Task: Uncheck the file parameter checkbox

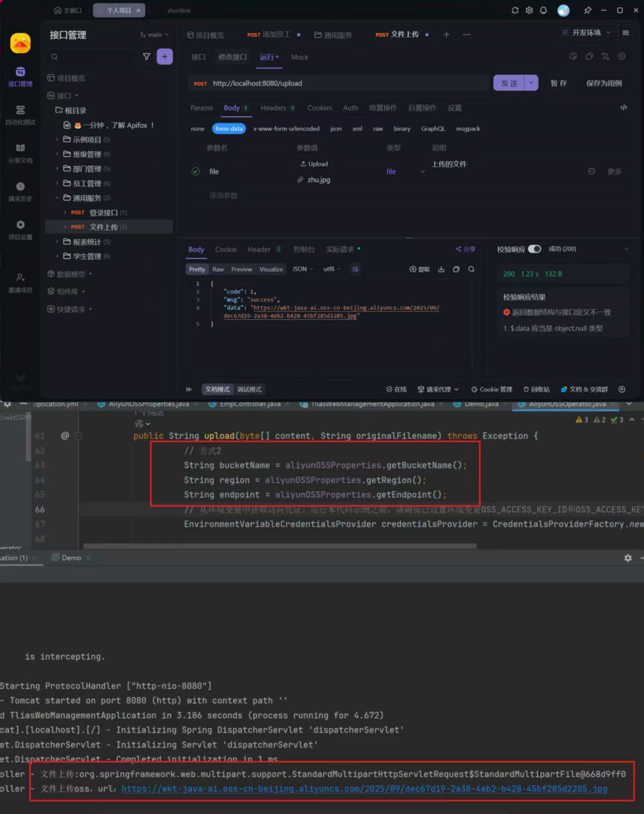Action: tap(196, 172)
